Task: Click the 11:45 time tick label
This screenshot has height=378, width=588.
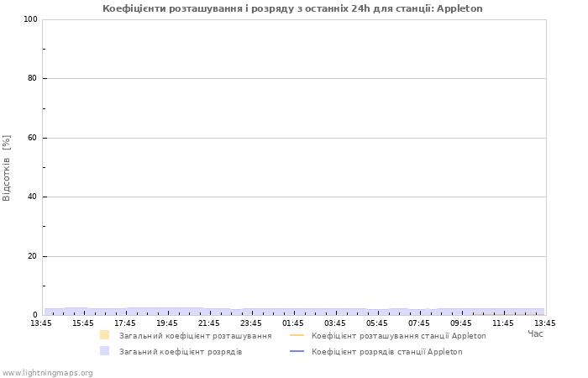Action: (503, 323)
